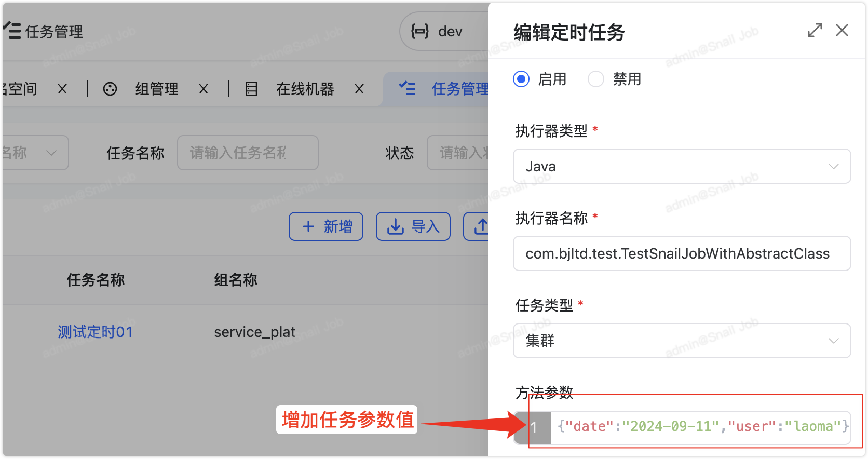Switch to the 在线机器 tab

tap(305, 89)
